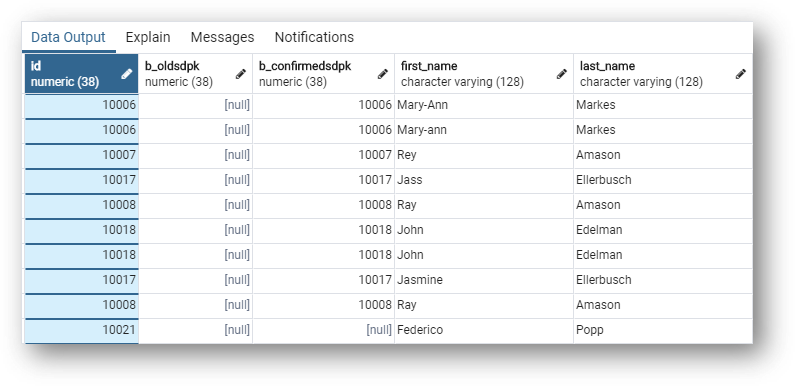Click the Federico first name cell
This screenshot has height=386, width=795.
(x=484, y=330)
